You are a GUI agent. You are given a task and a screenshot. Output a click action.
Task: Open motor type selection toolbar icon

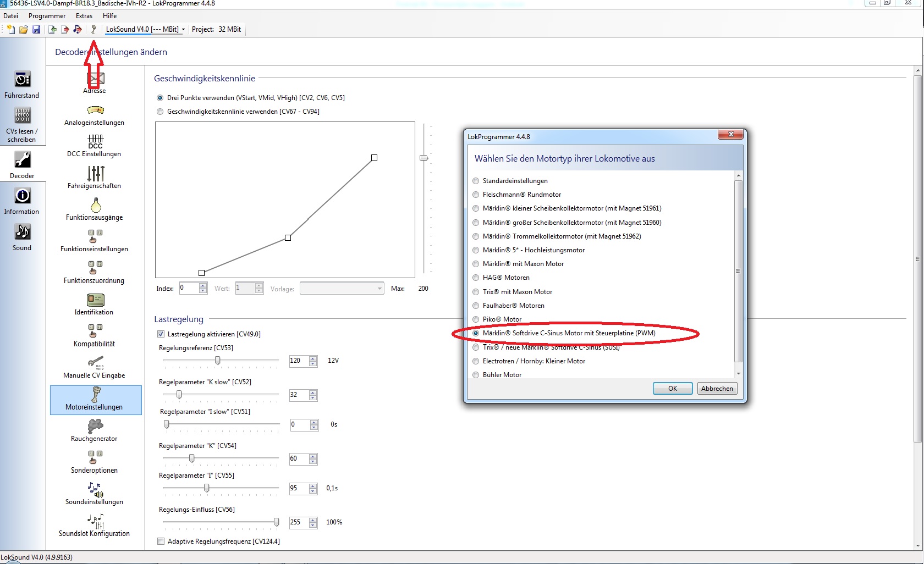click(x=94, y=29)
